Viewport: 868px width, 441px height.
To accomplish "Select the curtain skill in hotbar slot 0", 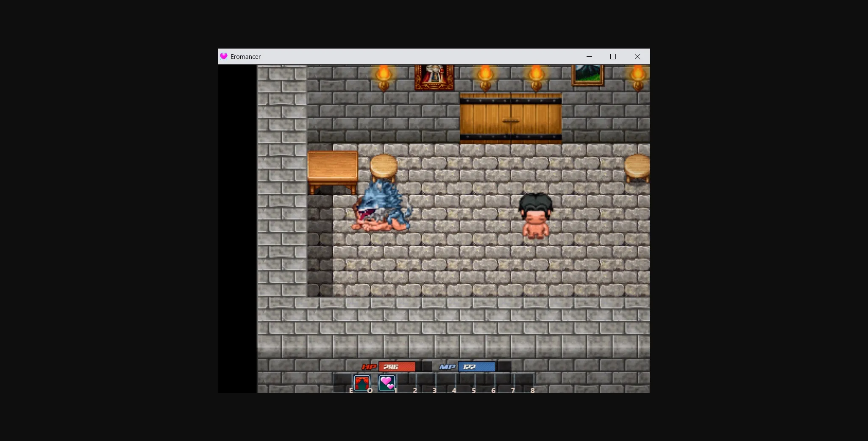I will [x=362, y=382].
